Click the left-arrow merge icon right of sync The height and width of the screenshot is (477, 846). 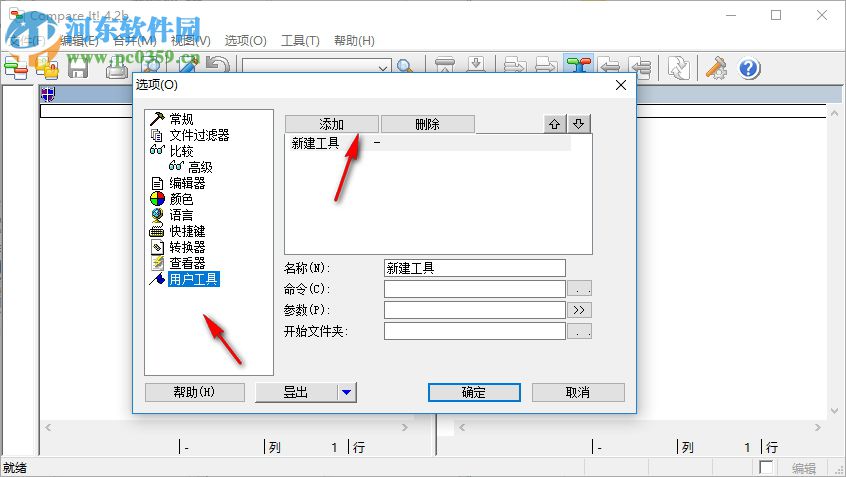[x=610, y=67]
